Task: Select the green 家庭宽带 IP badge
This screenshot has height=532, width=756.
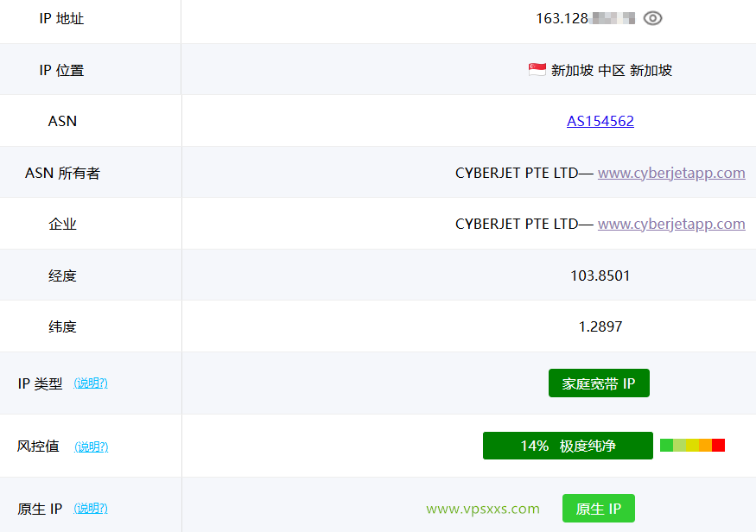Action: pos(599,383)
